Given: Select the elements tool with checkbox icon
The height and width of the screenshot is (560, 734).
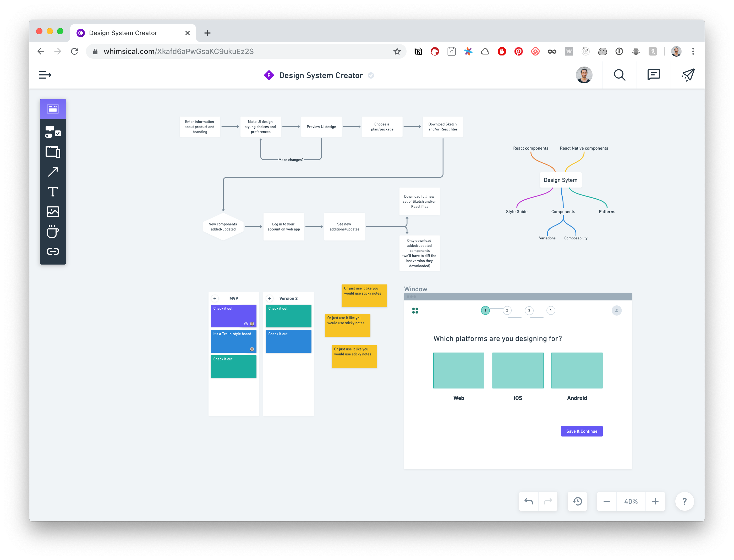Looking at the screenshot, I should pos(53,132).
